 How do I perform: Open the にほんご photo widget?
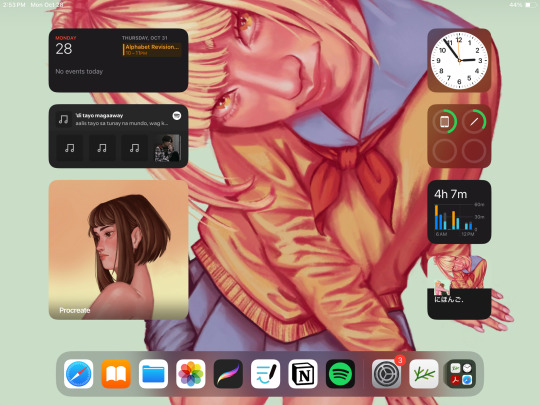(x=459, y=288)
